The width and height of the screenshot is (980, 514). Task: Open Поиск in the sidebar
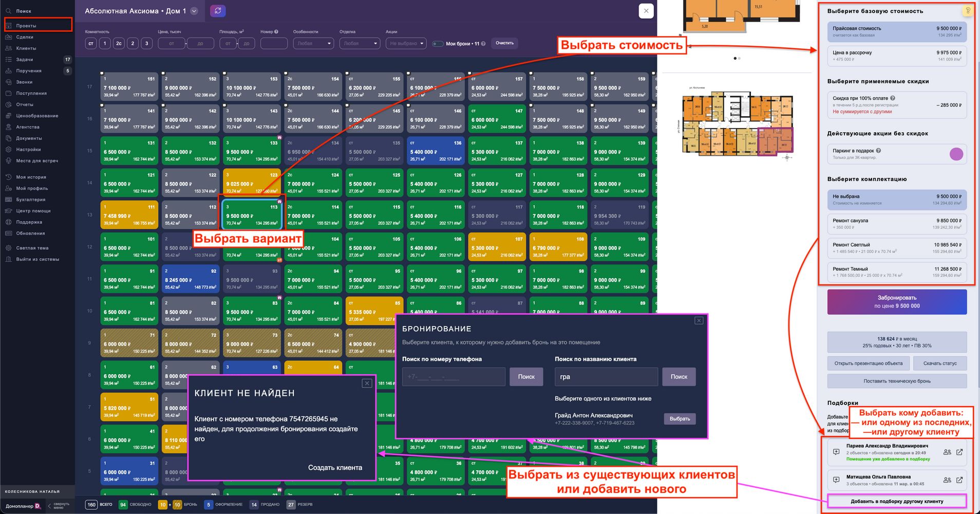click(24, 11)
